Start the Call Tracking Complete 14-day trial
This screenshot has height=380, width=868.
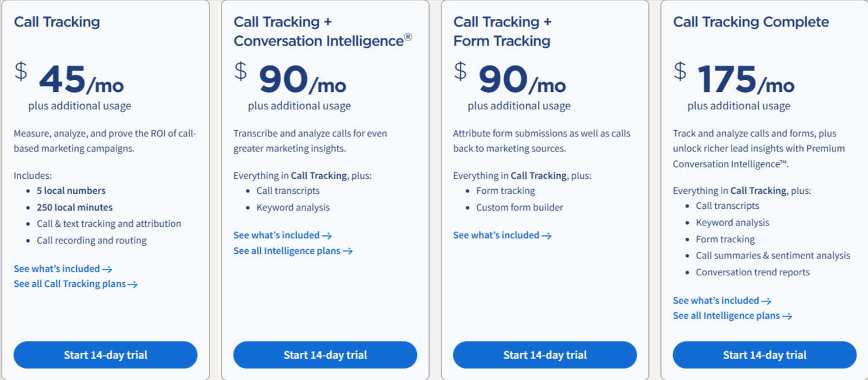(x=764, y=355)
